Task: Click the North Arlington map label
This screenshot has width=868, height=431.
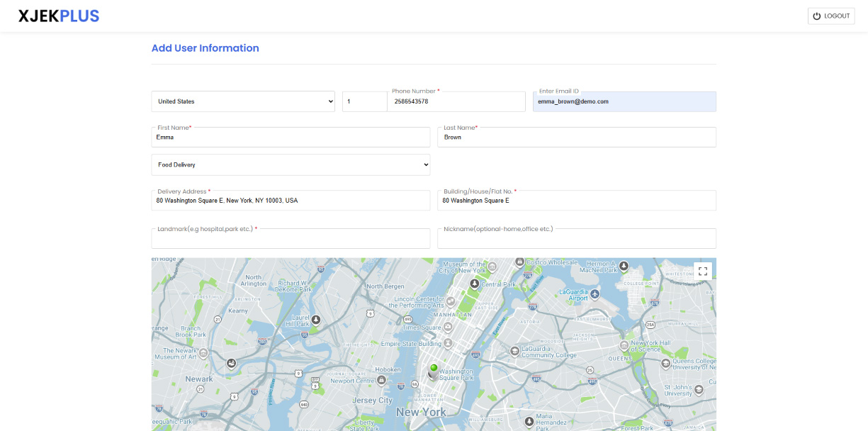Action: (254, 281)
